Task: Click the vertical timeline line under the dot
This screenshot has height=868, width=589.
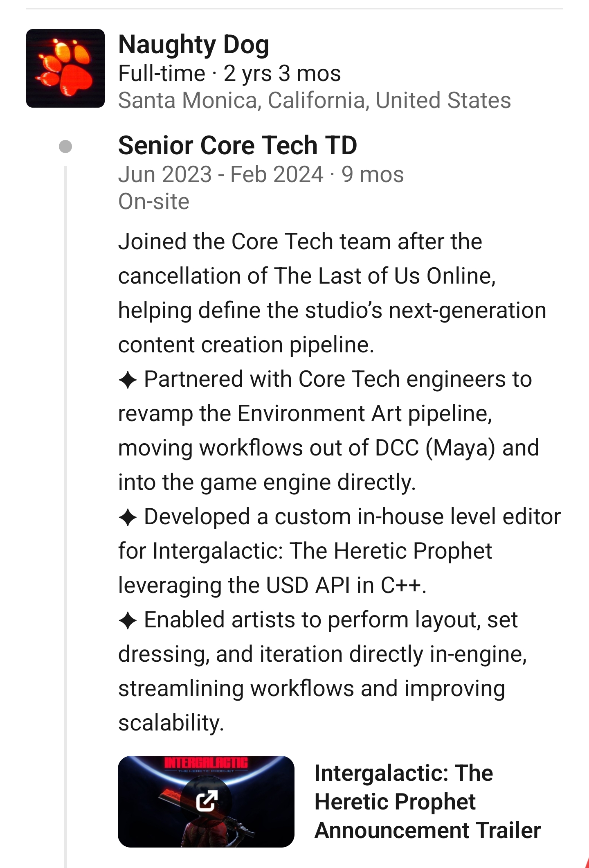Action: pos(65,491)
